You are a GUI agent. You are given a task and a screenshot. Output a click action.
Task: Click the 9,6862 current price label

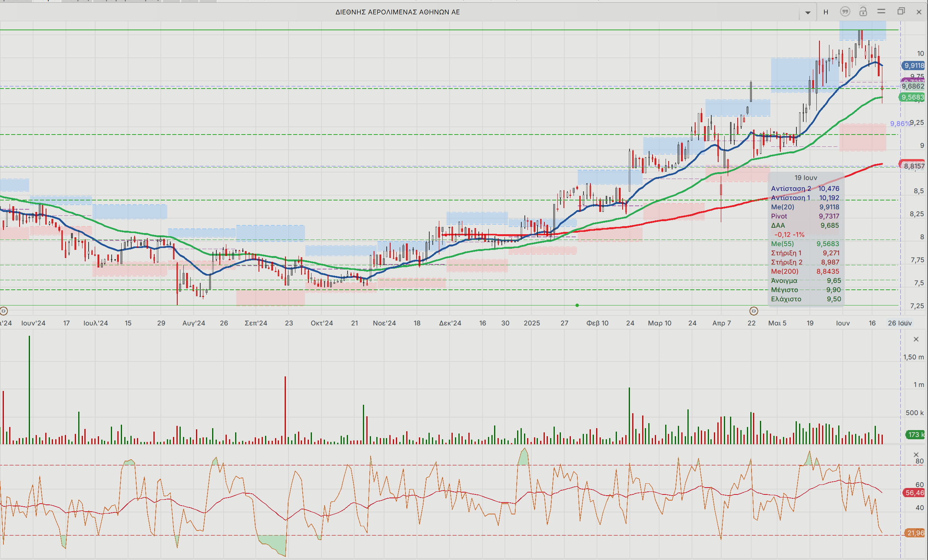(x=913, y=86)
